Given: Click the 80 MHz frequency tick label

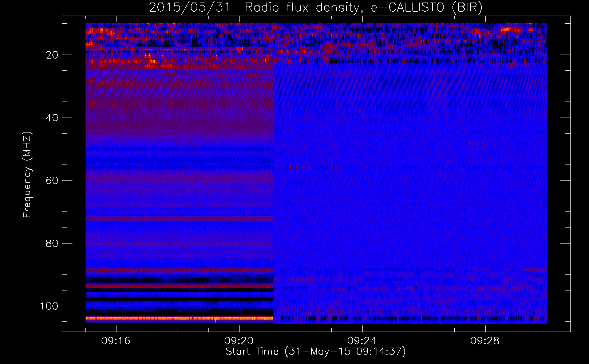Looking at the screenshot, I should tap(52, 243).
